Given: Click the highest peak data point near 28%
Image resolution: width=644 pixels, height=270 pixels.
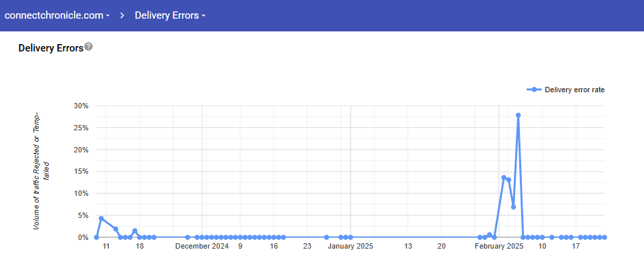Looking at the screenshot, I should (518, 115).
